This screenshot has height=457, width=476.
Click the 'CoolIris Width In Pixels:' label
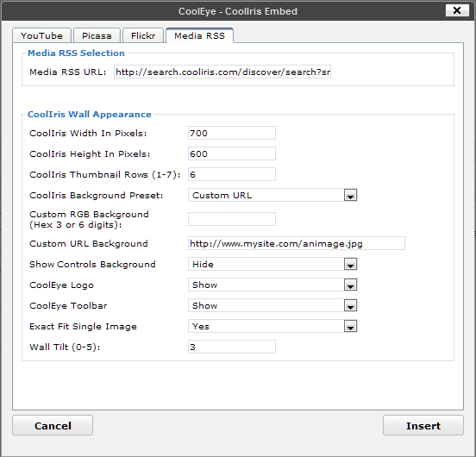point(88,133)
